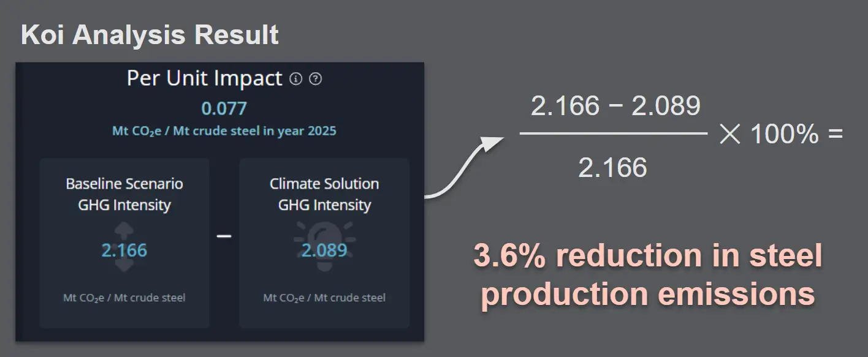Screen dimensions: 868x357
Task: Select the 0.077 per unit impact value
Action: (224, 108)
